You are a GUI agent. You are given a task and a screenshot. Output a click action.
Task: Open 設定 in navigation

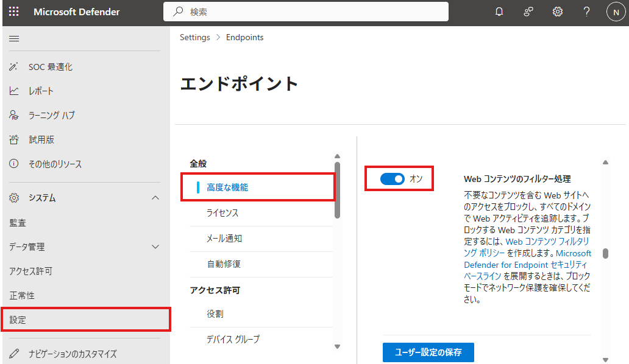[x=85, y=320]
